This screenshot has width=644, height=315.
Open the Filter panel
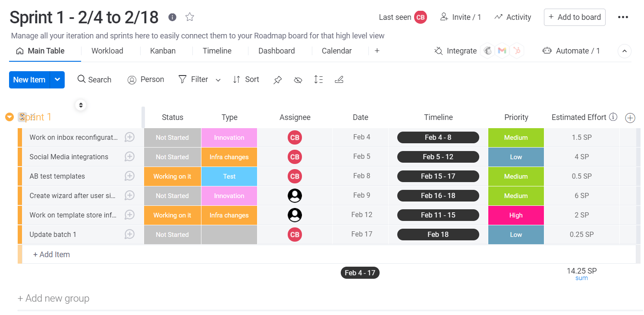[x=193, y=79]
